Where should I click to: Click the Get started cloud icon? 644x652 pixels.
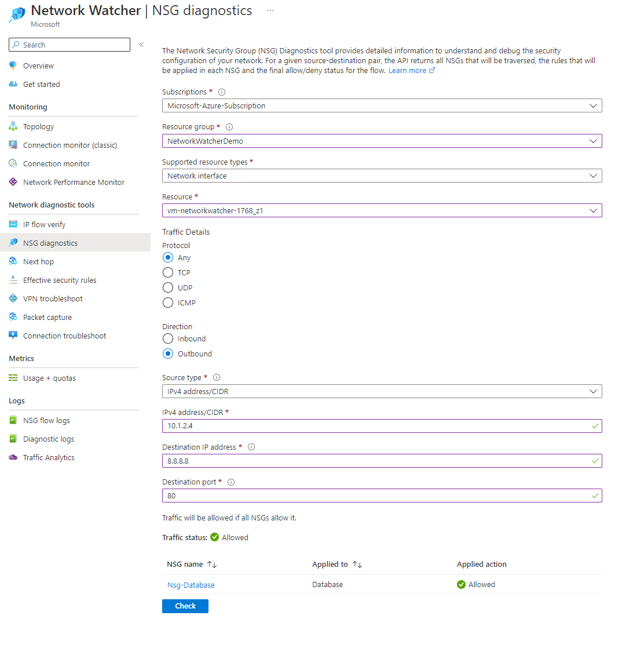pos(13,84)
